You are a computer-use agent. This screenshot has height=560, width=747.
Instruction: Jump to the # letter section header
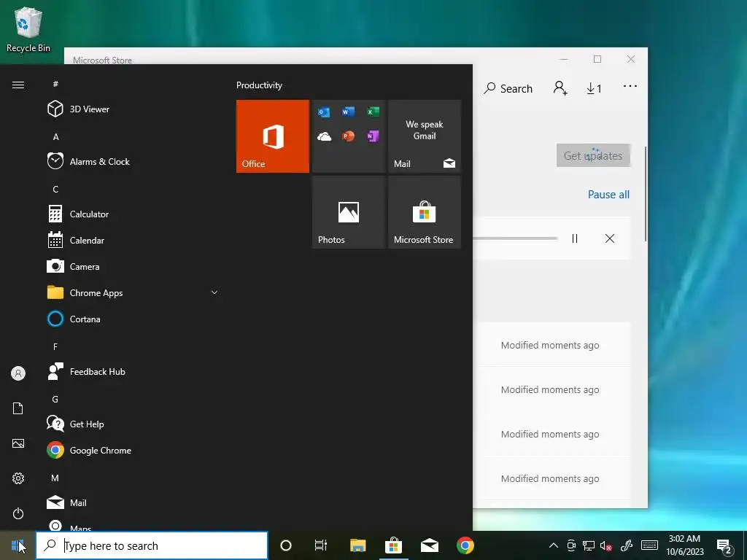pos(55,84)
